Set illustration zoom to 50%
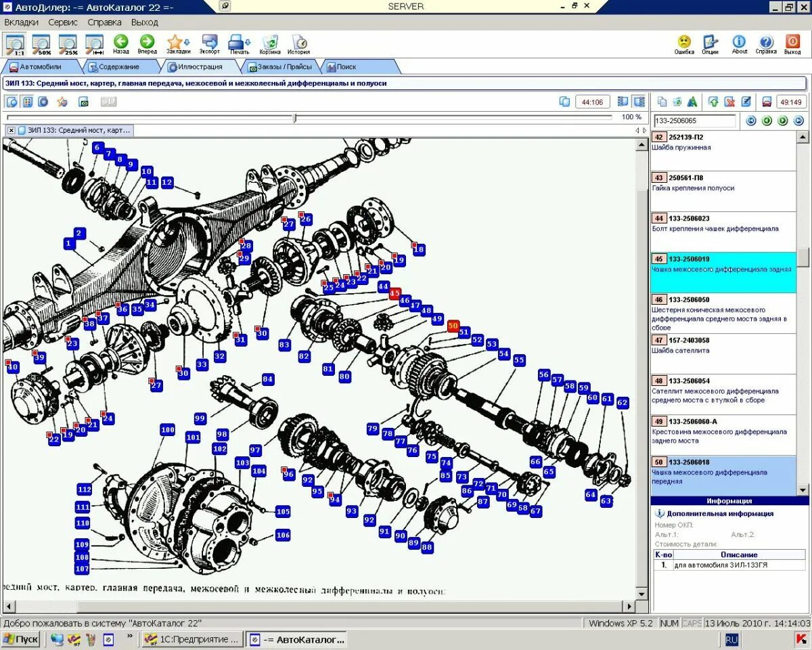The height and width of the screenshot is (650, 812). coord(42,44)
